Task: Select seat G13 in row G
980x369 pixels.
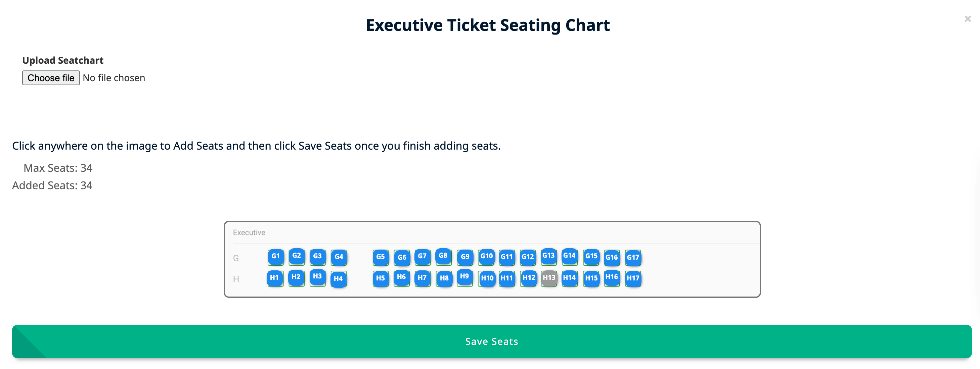Action: click(x=548, y=256)
